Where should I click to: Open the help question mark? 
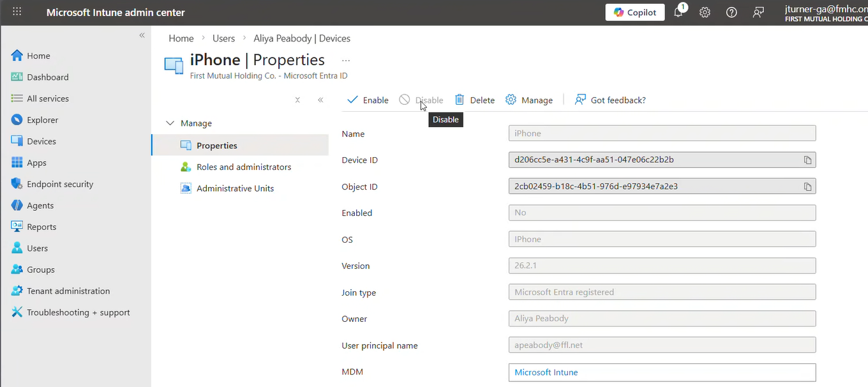tap(731, 12)
